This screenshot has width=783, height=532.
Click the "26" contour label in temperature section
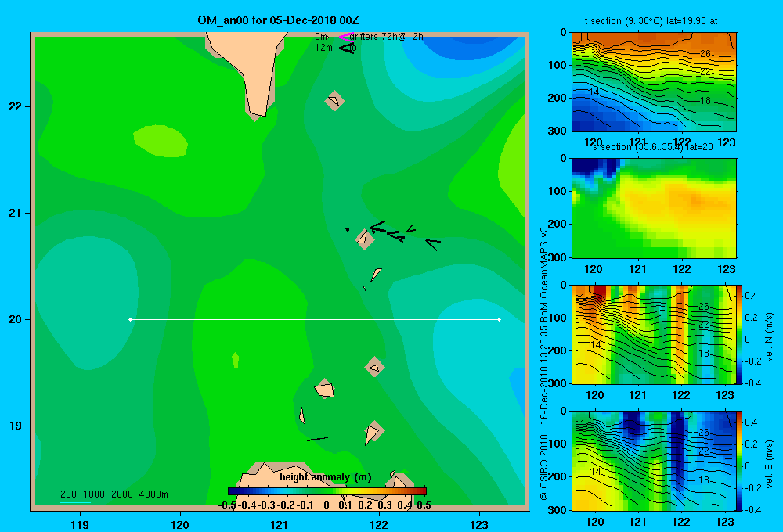pos(705,54)
